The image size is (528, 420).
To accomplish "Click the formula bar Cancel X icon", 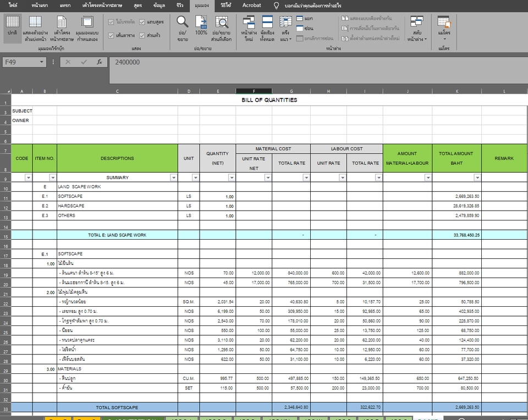I will [68, 62].
